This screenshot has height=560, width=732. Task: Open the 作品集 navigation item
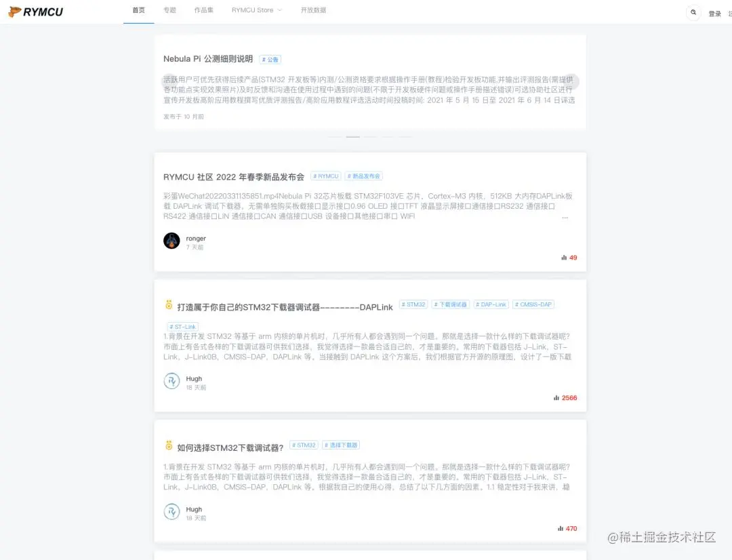click(203, 10)
